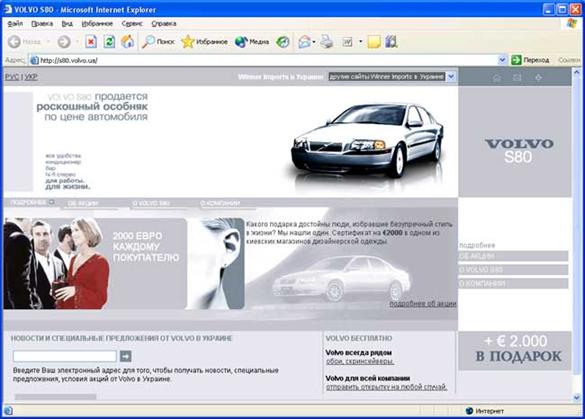Open Media (Медиа) toolbar button

tap(252, 42)
